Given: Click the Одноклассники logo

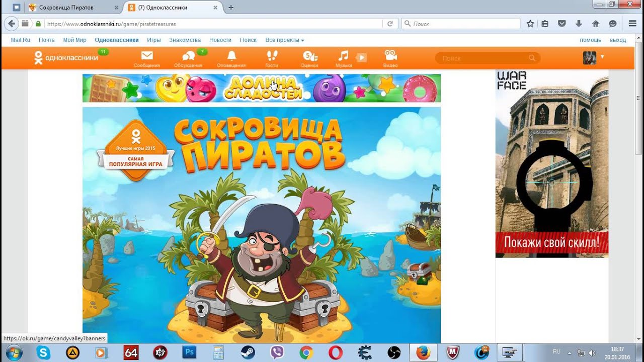Looking at the screenshot, I should click(66, 58).
